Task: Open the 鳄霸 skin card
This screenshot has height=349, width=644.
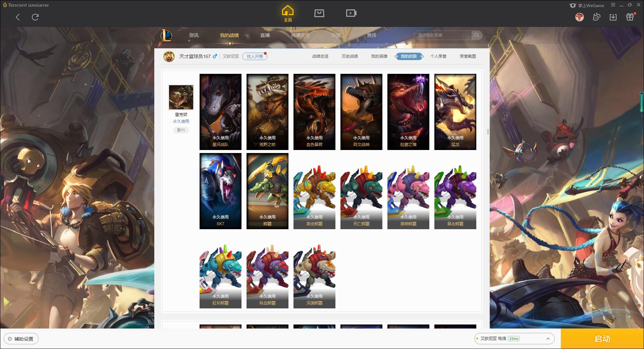Action: tap(267, 191)
